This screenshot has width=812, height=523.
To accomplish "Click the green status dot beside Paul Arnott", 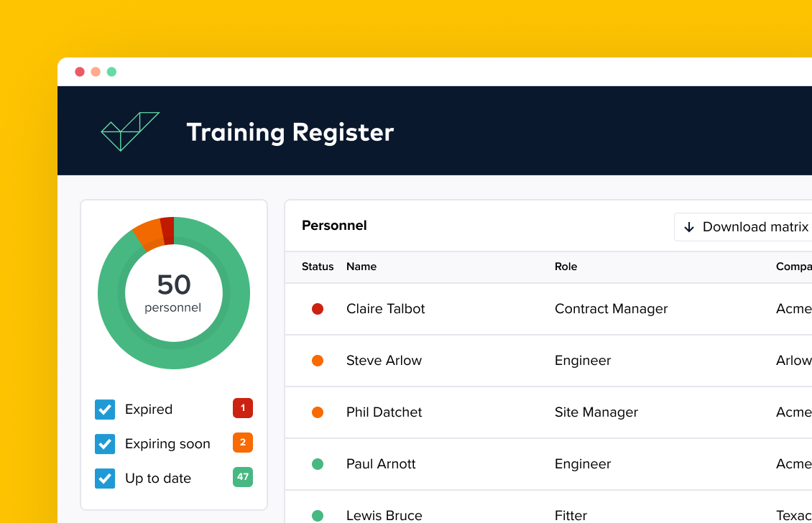I will point(318,464).
